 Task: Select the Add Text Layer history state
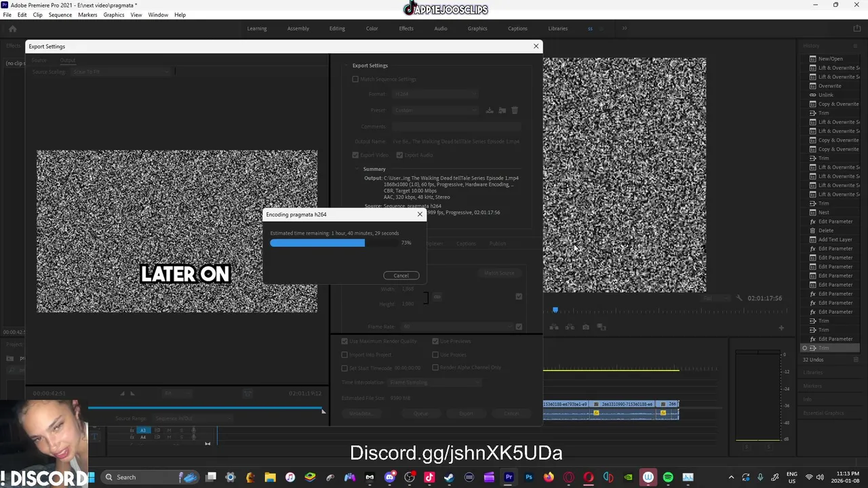tap(835, 239)
